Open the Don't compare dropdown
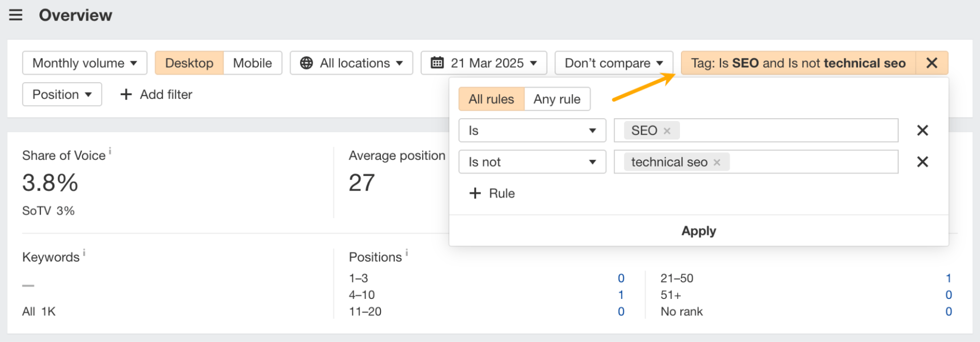The height and width of the screenshot is (342, 980). pyautogui.click(x=614, y=63)
